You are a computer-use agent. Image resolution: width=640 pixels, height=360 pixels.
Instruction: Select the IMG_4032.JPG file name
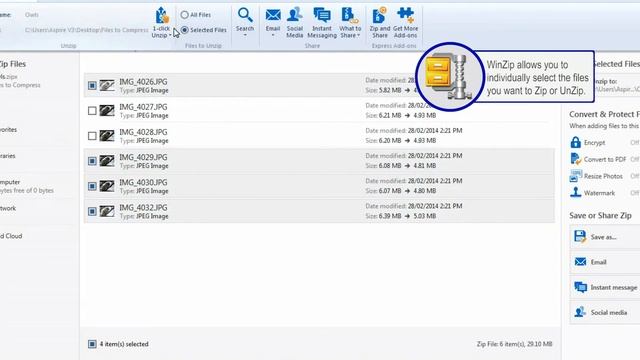(x=143, y=208)
